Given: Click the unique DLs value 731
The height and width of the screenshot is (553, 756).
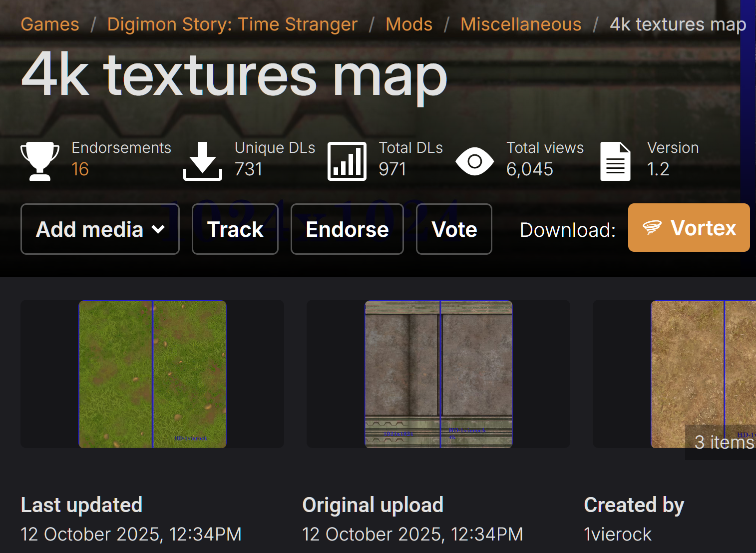Looking at the screenshot, I should tap(249, 169).
